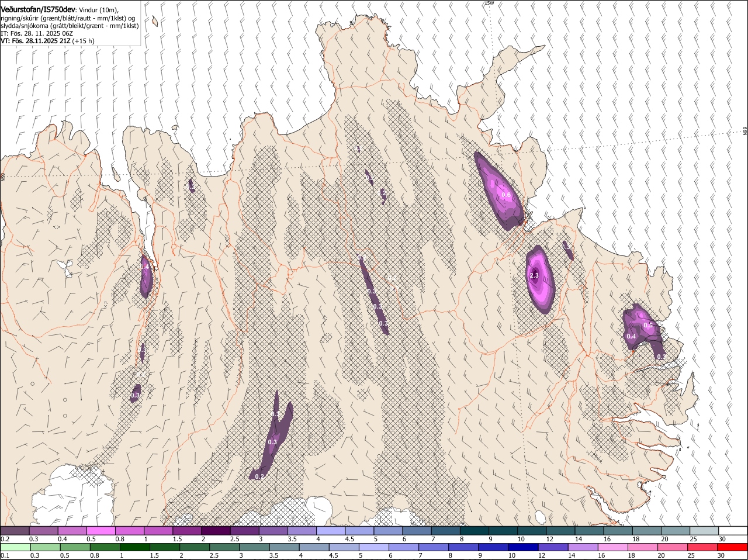Pick the green scale swatch labeled 3.5
Image resolution: width=748 pixels, height=560 pixels.
(284, 547)
